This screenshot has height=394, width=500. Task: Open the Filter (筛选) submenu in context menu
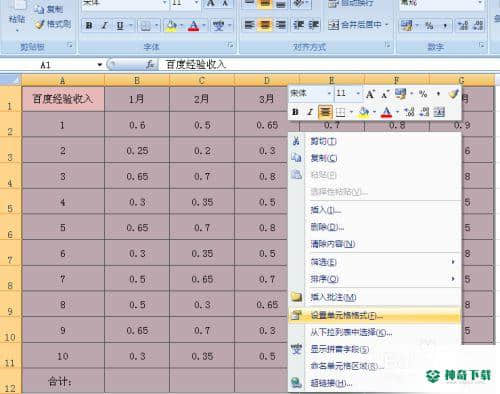coord(375,262)
